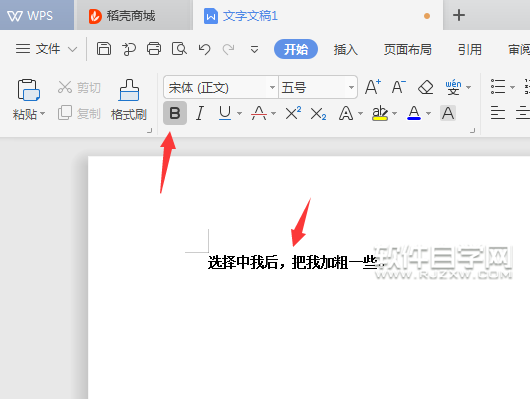
Task: Expand Text effects dropdown arrow
Action: (x=360, y=114)
